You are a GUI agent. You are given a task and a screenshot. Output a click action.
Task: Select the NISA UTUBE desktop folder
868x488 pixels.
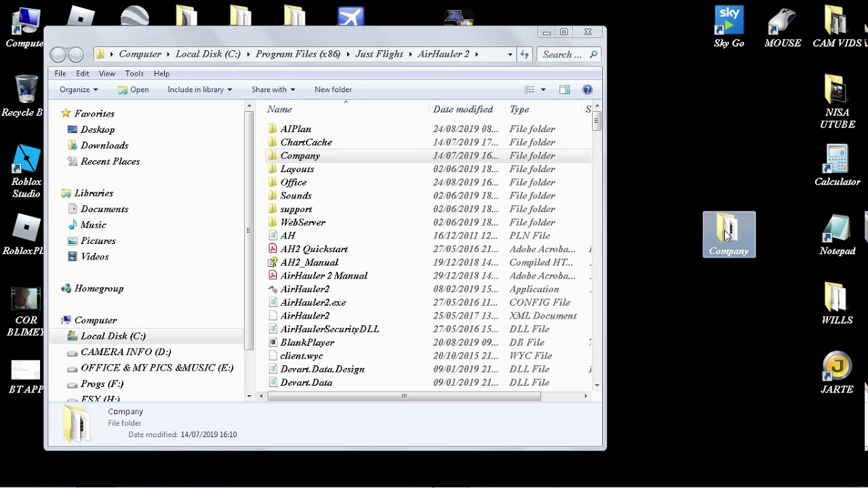click(837, 102)
